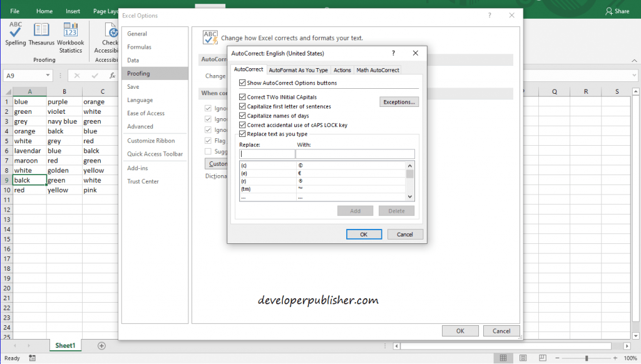View Workbook Statistics

click(70, 34)
